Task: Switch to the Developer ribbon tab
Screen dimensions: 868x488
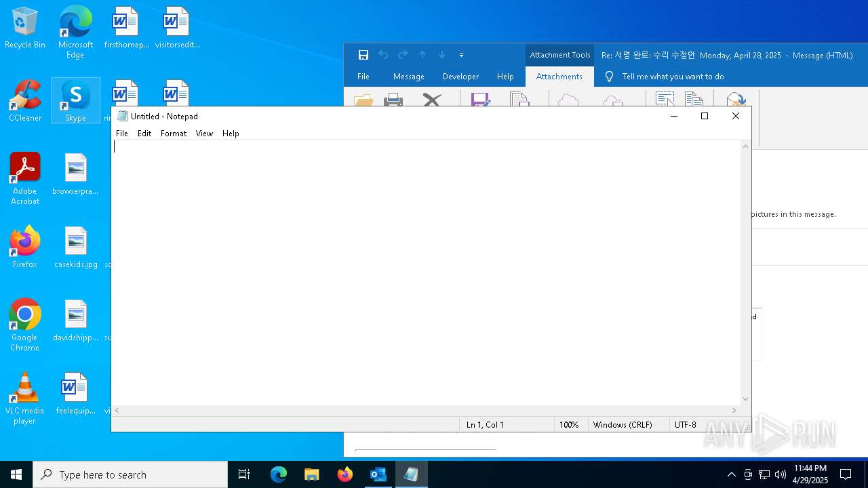Action: (x=460, y=77)
